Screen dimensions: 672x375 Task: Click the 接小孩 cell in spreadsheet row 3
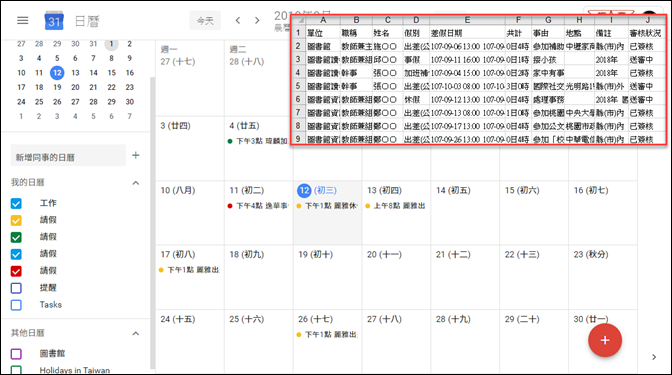[x=548, y=60]
